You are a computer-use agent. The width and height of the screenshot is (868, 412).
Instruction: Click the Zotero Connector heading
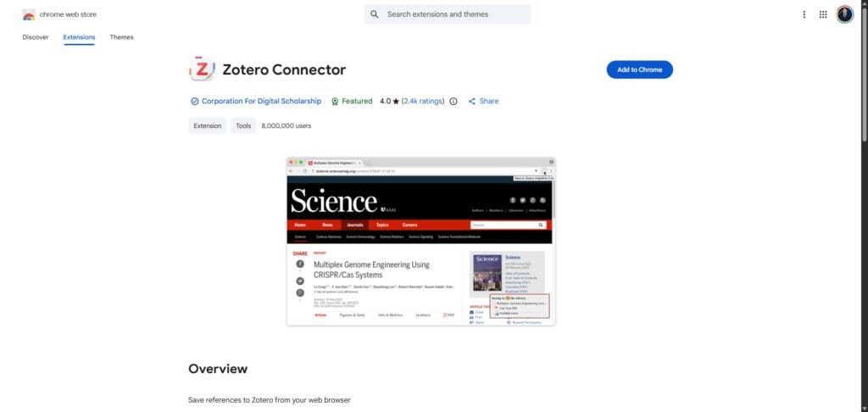[284, 70]
